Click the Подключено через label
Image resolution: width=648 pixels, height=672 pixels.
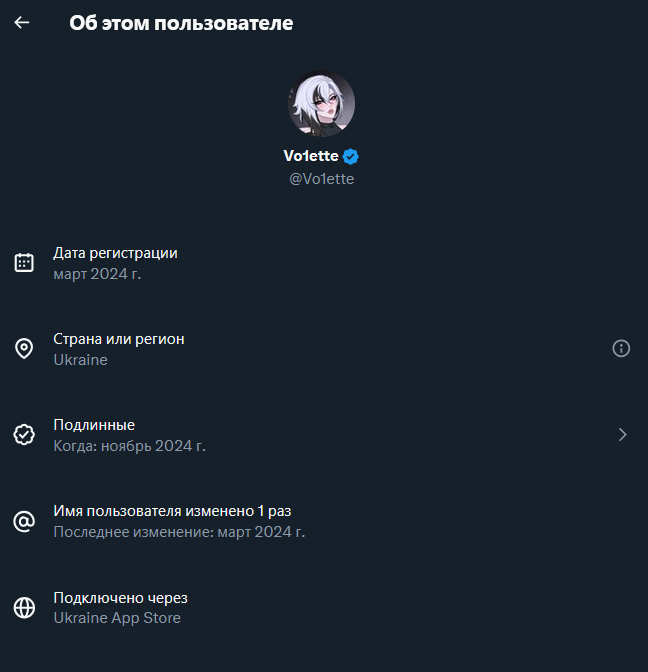pos(120,597)
